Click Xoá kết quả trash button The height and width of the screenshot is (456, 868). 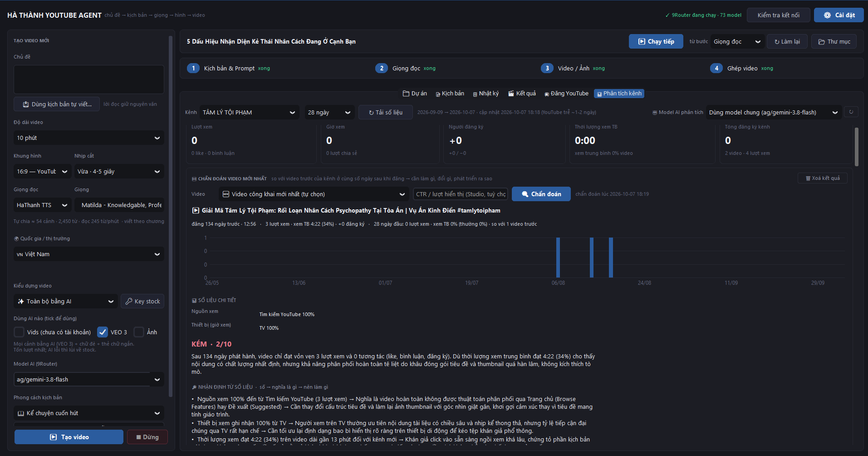pyautogui.click(x=823, y=178)
